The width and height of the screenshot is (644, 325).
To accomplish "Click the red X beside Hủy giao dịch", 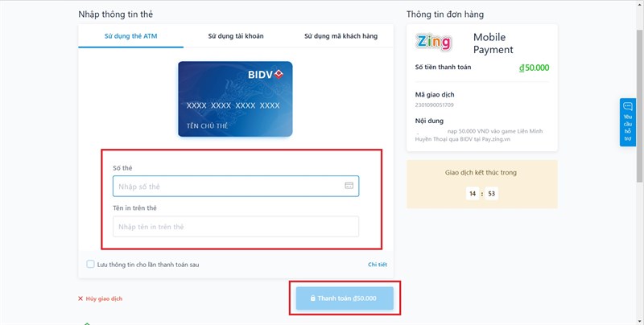I will (80, 298).
